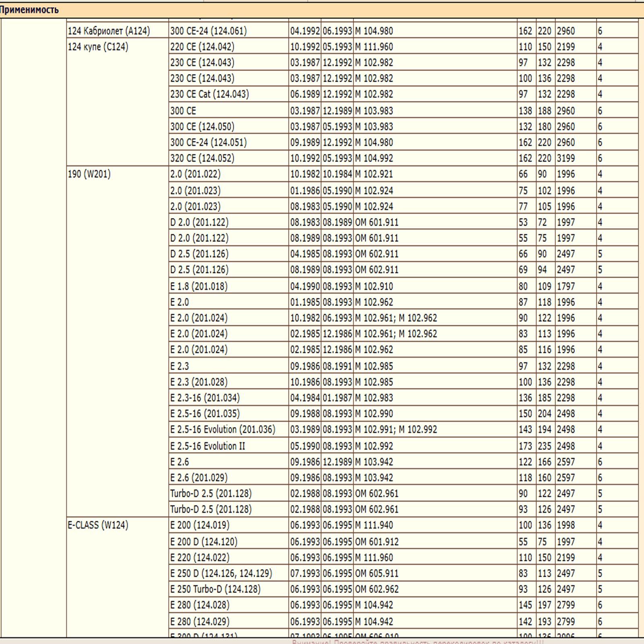The height and width of the screenshot is (644, 644).
Task: Click engine code M 102.921
Action: (374, 174)
